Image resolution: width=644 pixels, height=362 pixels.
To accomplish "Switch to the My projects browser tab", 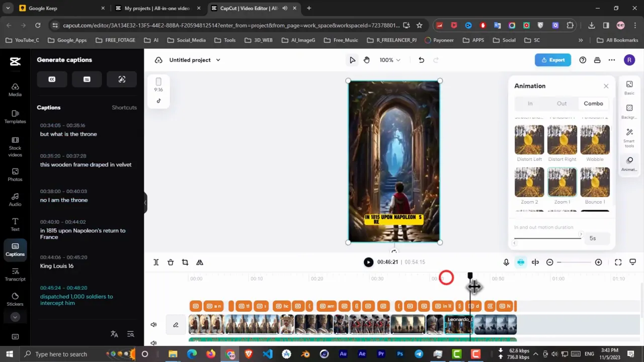I will [x=157, y=8].
